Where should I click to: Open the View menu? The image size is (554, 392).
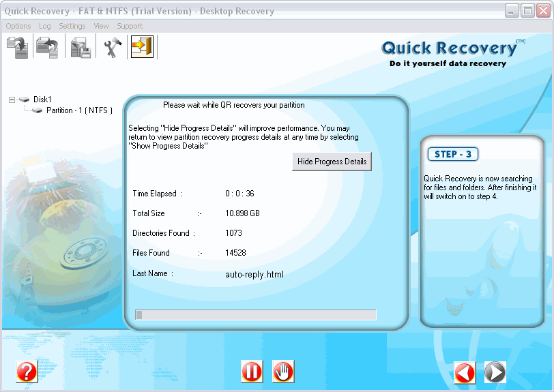[x=101, y=26]
